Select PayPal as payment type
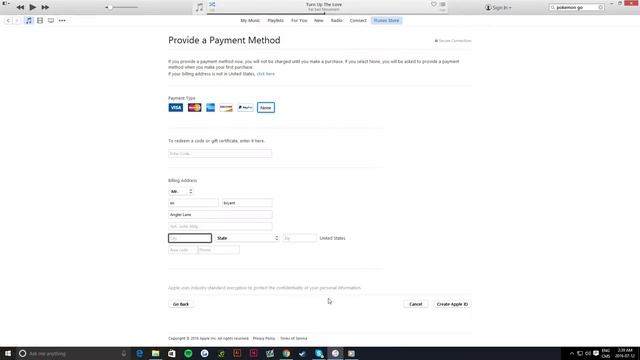Image resolution: width=640 pixels, height=360 pixels. 245,108
